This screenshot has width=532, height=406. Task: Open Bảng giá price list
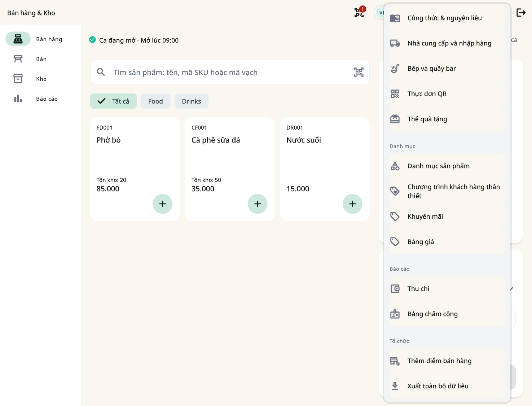pos(447,242)
